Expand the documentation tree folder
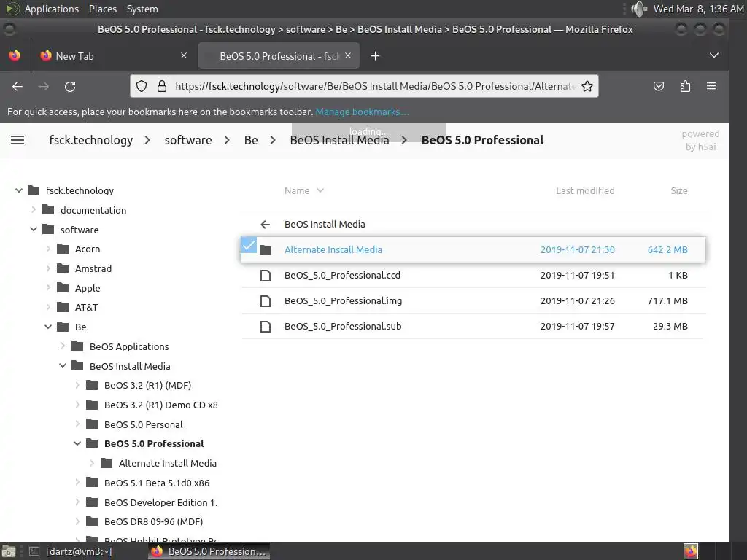The image size is (747, 560). [34, 209]
